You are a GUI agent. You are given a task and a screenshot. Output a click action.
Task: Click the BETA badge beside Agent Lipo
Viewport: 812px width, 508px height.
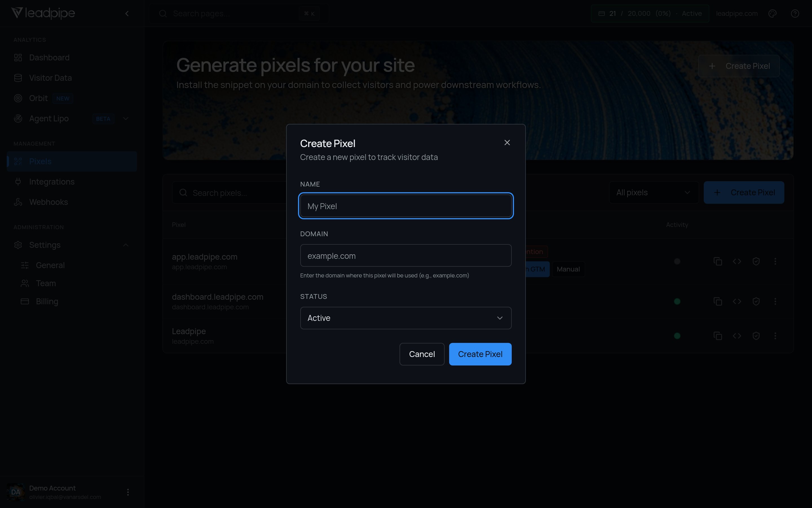(x=103, y=119)
